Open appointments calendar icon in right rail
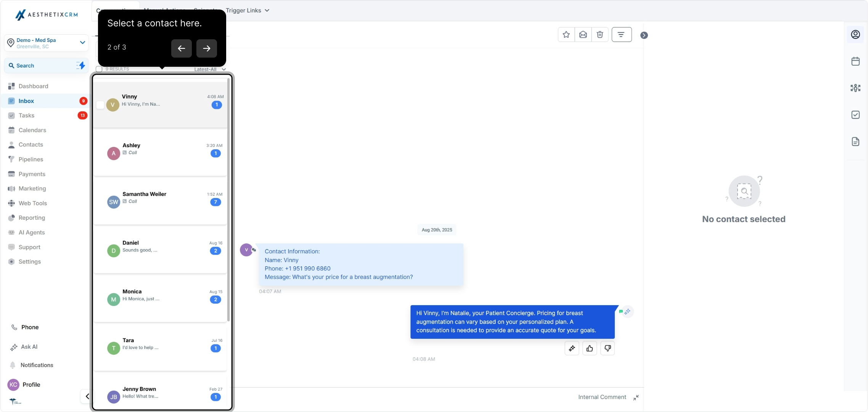 click(855, 61)
